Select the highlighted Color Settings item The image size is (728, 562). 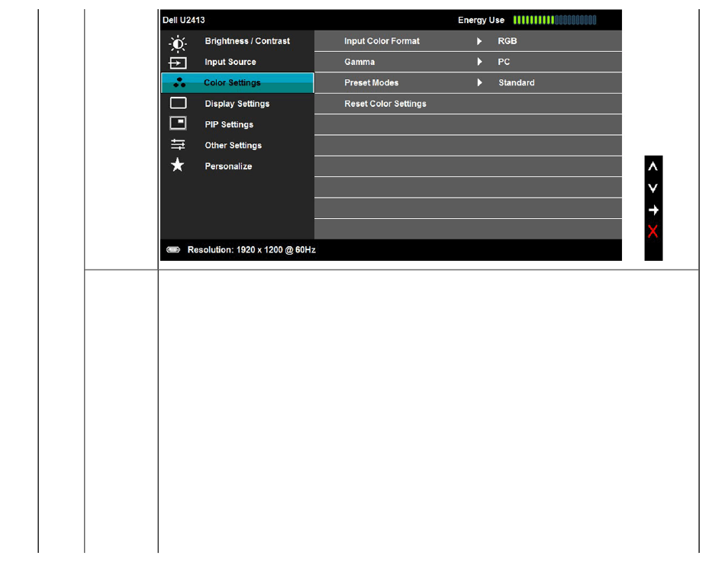click(x=237, y=82)
